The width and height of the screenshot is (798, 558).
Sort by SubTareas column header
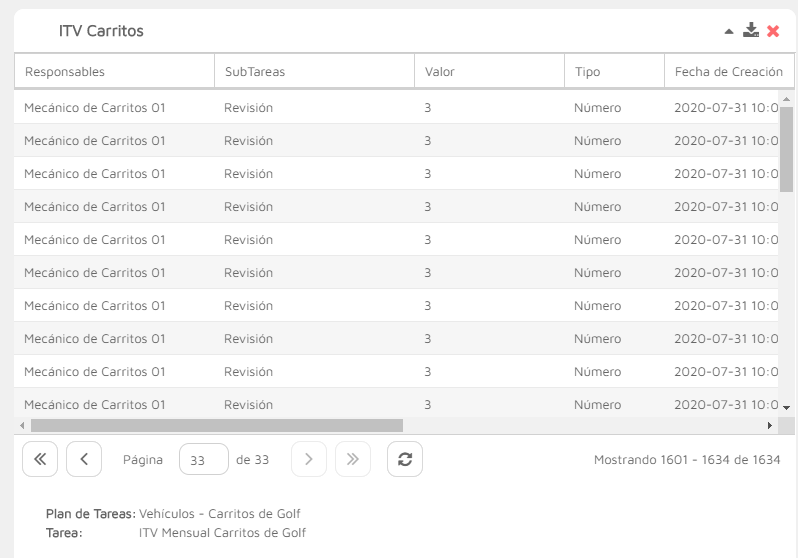tap(314, 72)
